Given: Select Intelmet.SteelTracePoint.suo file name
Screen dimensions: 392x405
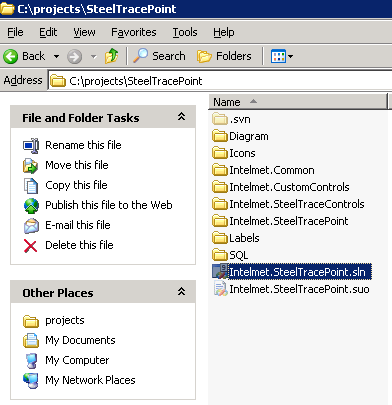Looking at the screenshot, I should coord(299,289).
